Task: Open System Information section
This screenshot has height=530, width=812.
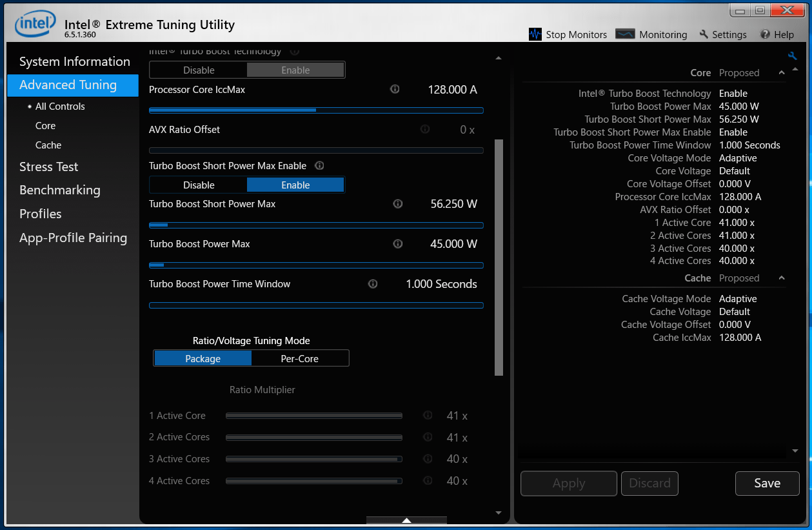Action: tap(75, 61)
